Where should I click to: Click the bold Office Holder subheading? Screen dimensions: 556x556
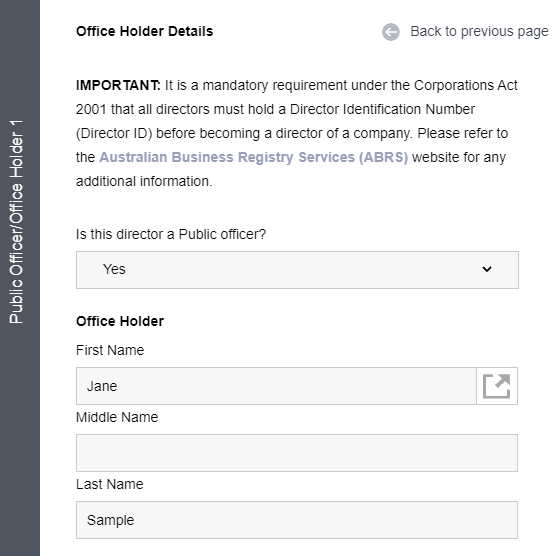[x=120, y=321]
